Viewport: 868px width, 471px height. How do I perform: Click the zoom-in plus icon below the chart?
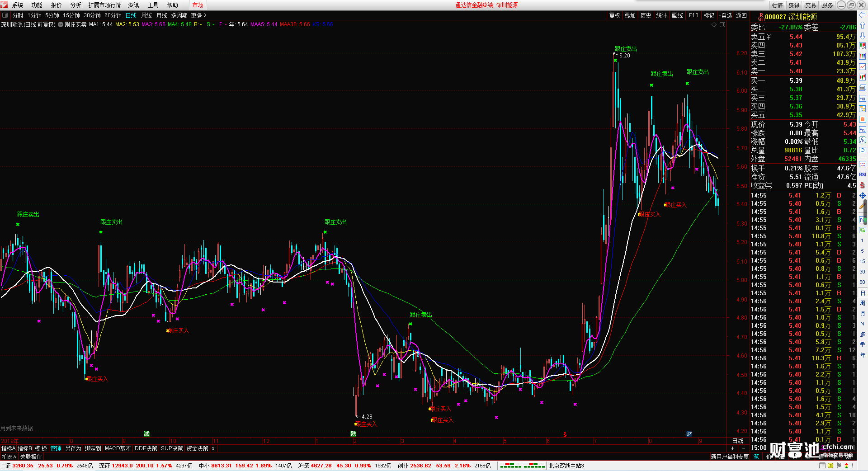[x=733, y=448]
